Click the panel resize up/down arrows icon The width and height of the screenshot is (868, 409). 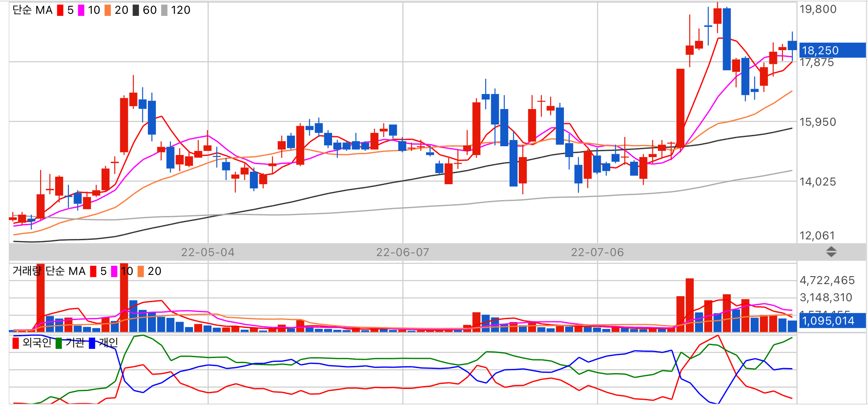coord(831,252)
